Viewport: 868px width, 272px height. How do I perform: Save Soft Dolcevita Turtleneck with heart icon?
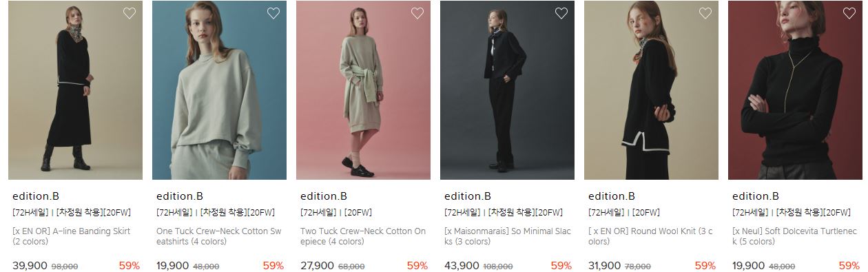[x=849, y=13]
